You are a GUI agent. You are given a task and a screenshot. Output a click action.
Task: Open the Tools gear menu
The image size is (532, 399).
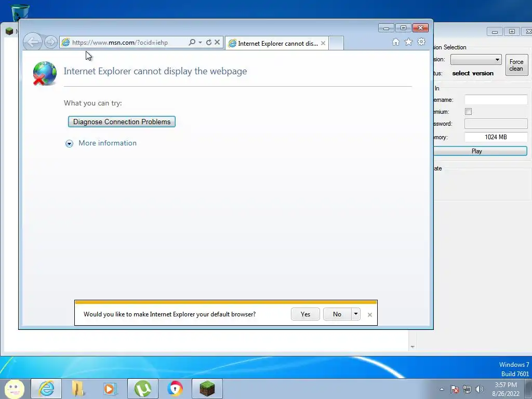click(421, 42)
